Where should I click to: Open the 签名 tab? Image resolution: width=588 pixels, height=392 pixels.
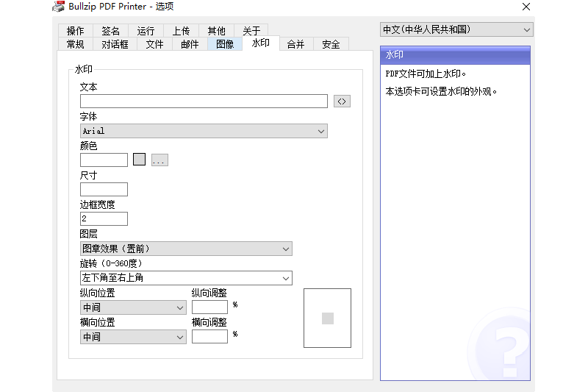[x=111, y=30]
